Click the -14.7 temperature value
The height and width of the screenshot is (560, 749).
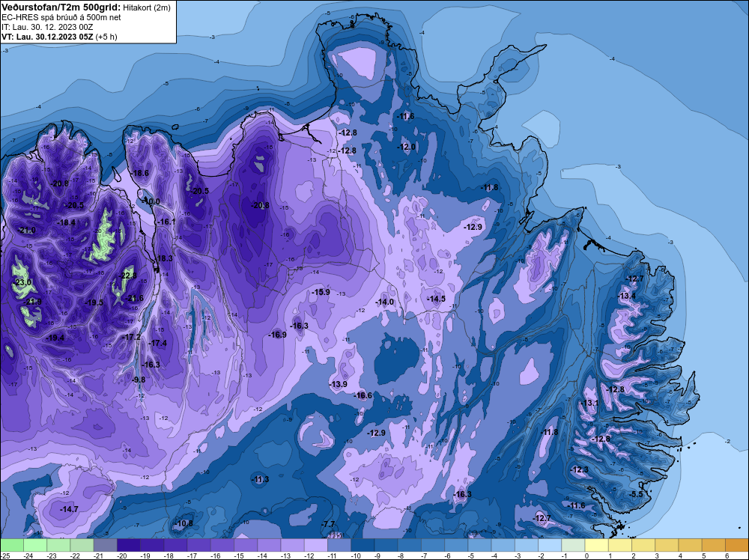tap(69, 509)
